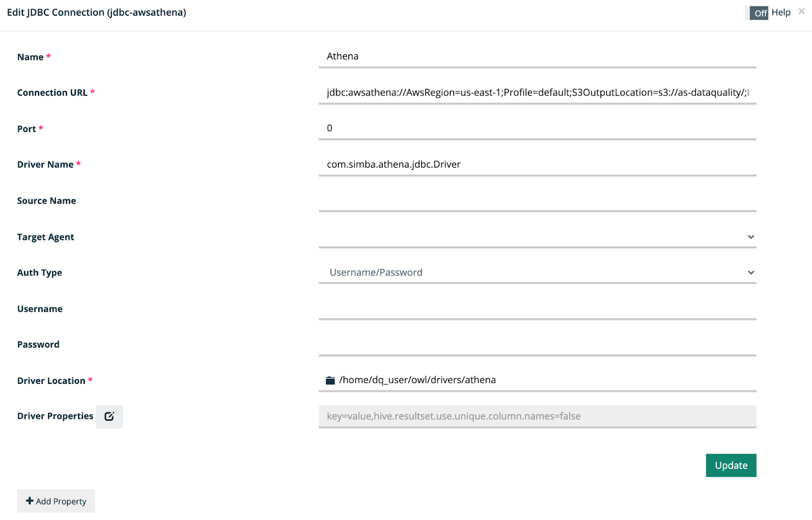Select the Port field showing 0
Screen dimensions: 812x520
(x=537, y=128)
